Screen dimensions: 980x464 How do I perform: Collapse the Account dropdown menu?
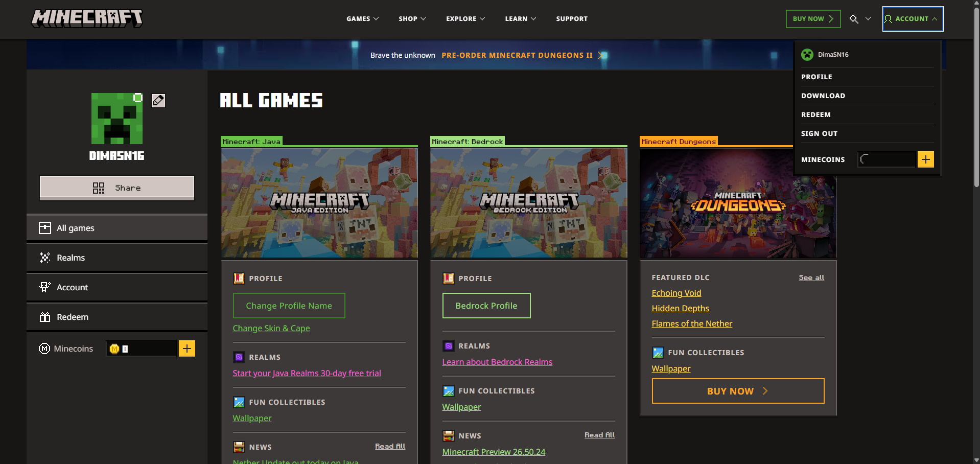(x=913, y=19)
